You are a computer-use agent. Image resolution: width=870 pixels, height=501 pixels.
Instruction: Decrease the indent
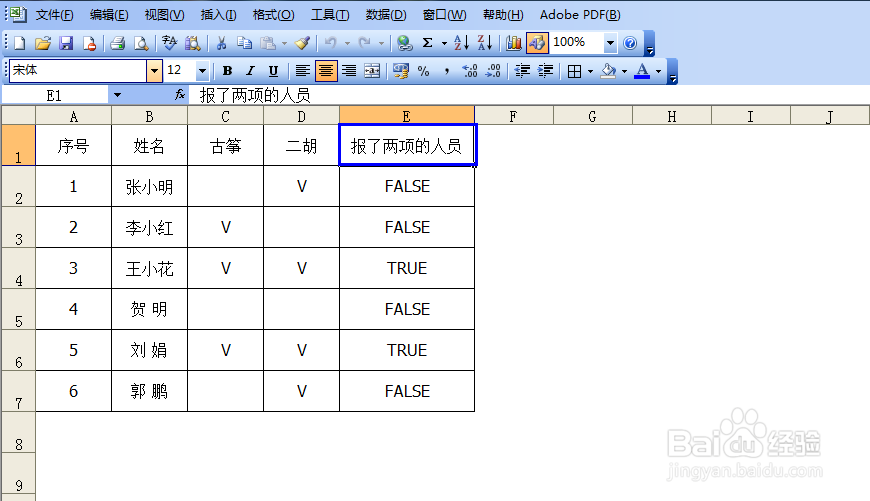[x=522, y=71]
